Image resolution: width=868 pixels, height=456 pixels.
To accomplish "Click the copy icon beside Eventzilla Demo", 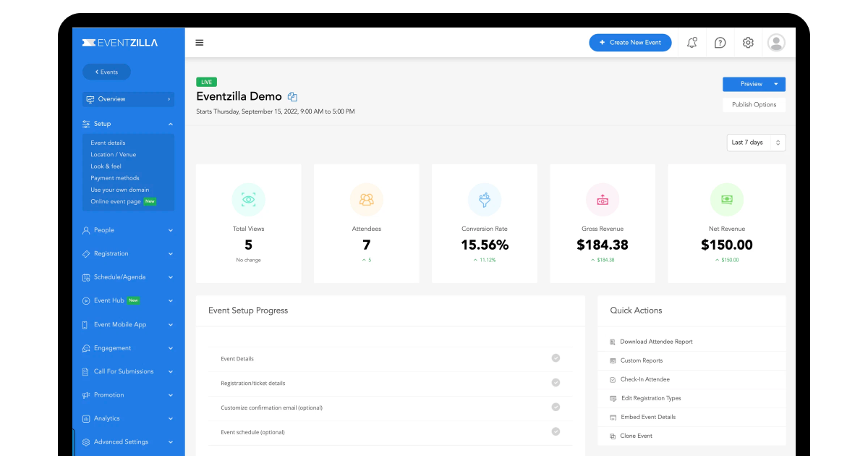I will 292,97.
